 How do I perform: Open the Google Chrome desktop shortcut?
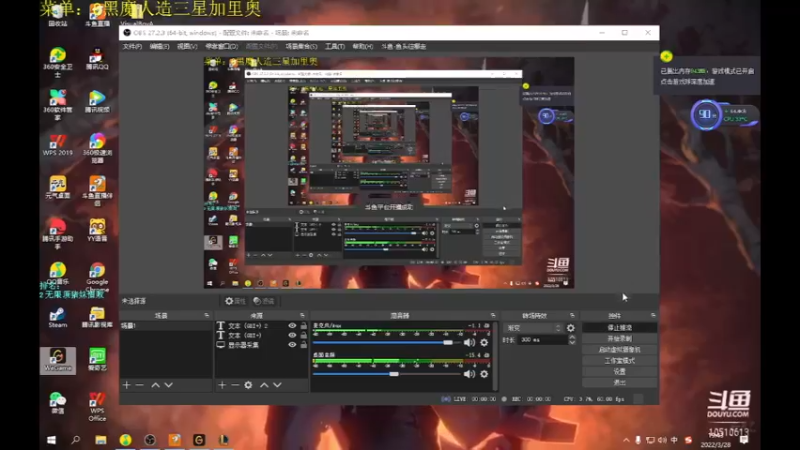(x=97, y=277)
